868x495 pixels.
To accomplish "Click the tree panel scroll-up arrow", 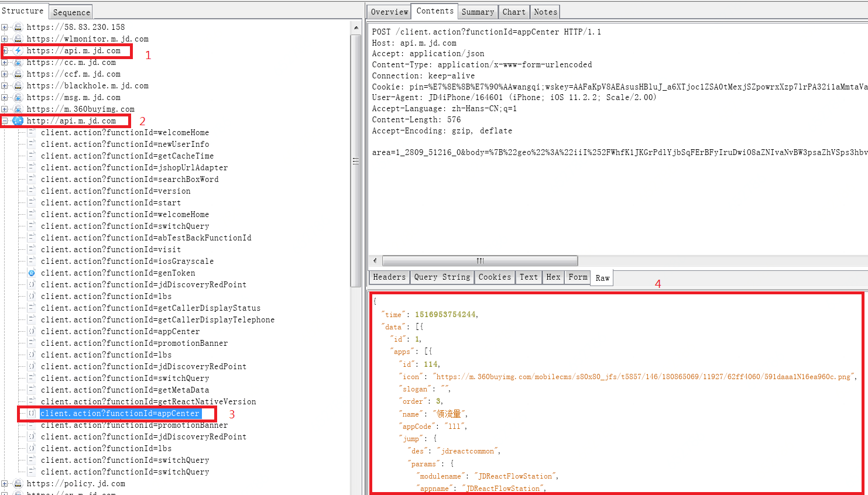I will 356,27.
